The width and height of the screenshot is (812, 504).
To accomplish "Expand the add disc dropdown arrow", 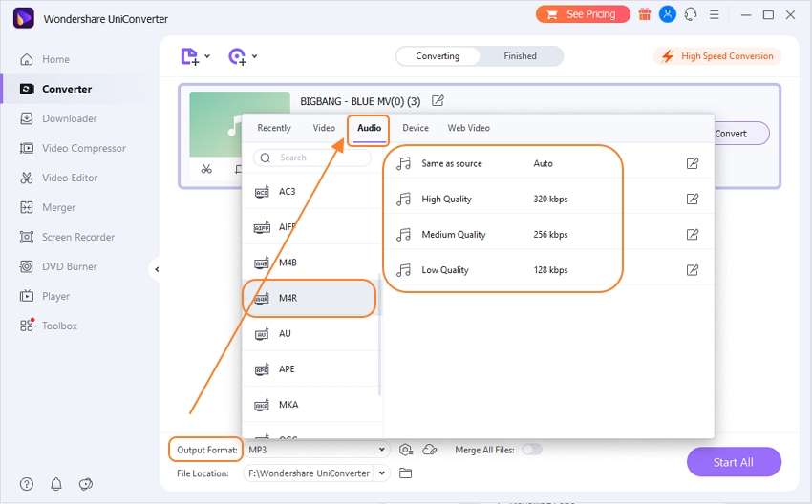I will coord(254,56).
